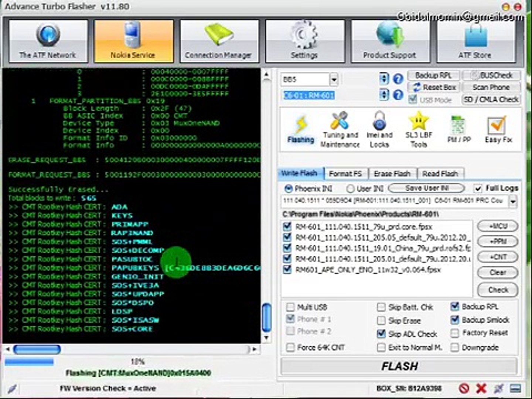
Task: Click the Backup RPL button
Action: (x=433, y=75)
